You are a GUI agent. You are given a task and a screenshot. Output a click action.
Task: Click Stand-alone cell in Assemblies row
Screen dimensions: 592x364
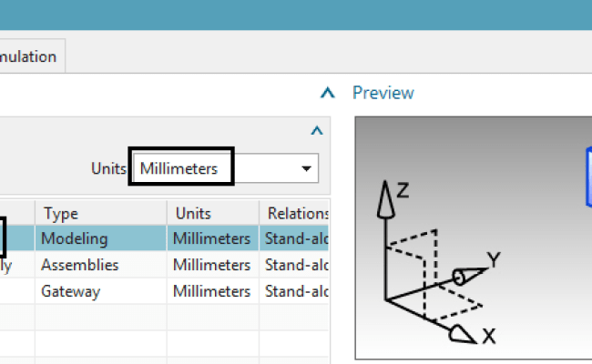pyautogui.click(x=294, y=265)
